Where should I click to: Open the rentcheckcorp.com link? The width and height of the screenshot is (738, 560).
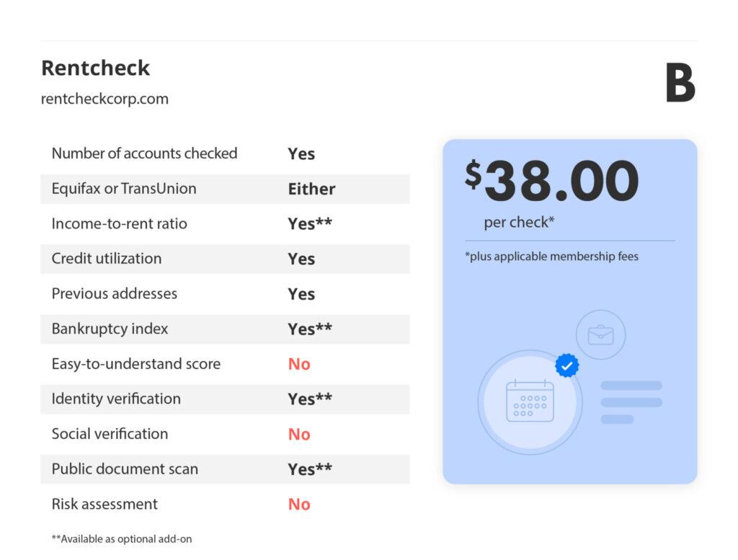pyautogui.click(x=105, y=99)
